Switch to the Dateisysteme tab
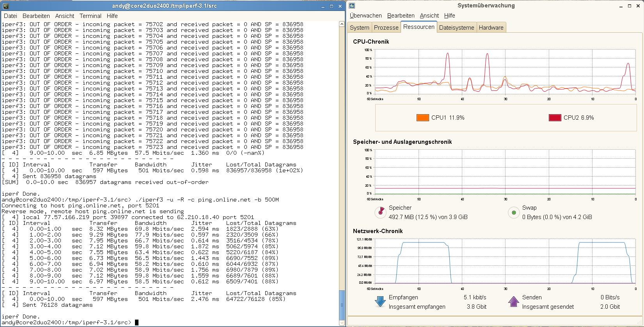 click(x=457, y=27)
